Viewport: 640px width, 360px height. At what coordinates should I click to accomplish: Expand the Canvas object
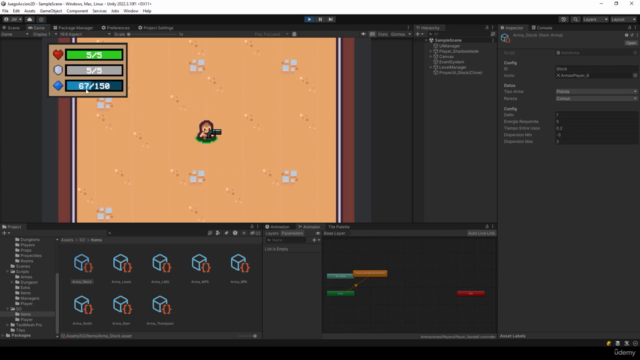click(x=431, y=57)
